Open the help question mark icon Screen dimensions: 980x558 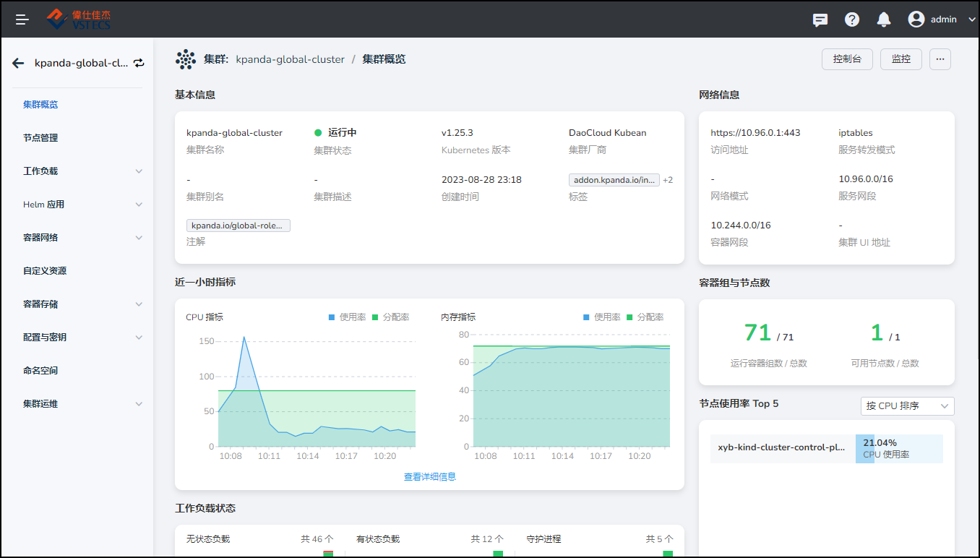pos(852,20)
